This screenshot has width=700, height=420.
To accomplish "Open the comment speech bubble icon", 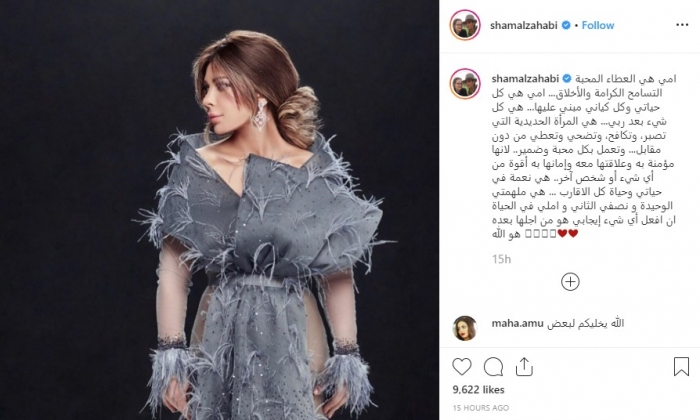I will click(x=493, y=367).
